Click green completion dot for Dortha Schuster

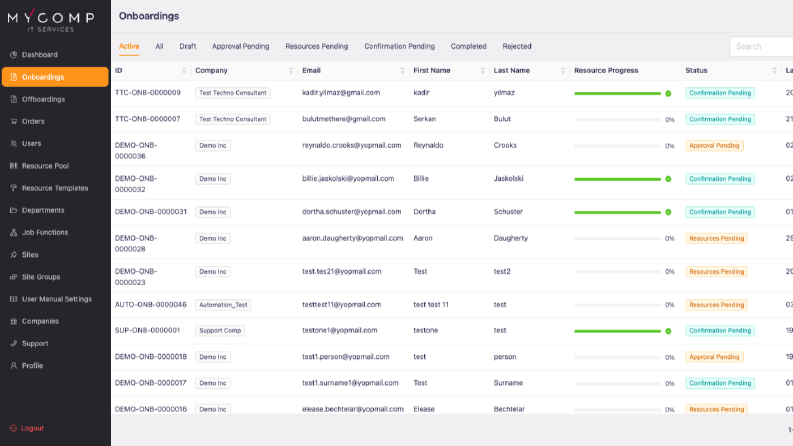(668, 212)
